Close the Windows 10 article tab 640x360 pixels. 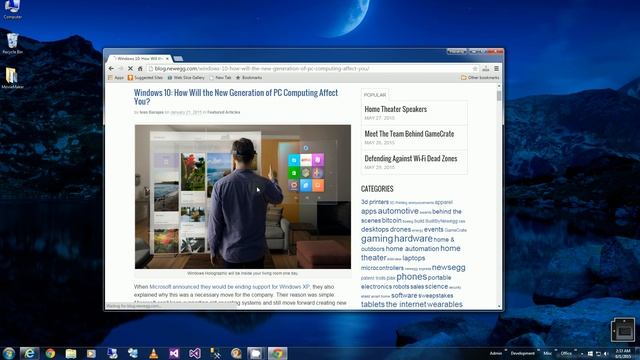(167, 59)
